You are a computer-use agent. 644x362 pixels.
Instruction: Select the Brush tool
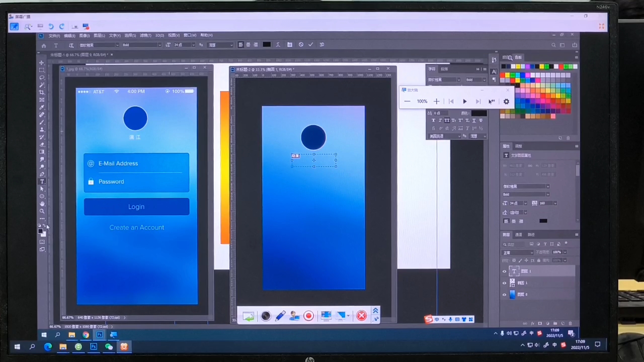point(42,122)
